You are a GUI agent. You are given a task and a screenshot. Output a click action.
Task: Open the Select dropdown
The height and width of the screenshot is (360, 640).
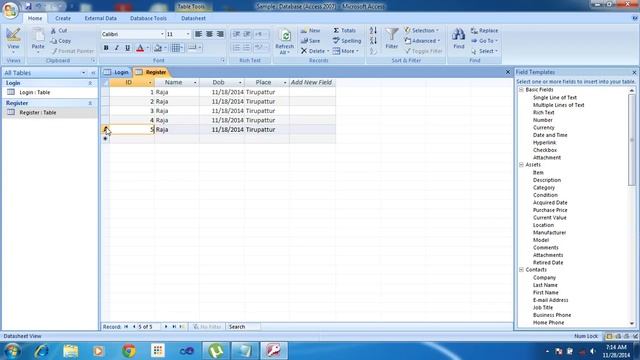[484, 51]
